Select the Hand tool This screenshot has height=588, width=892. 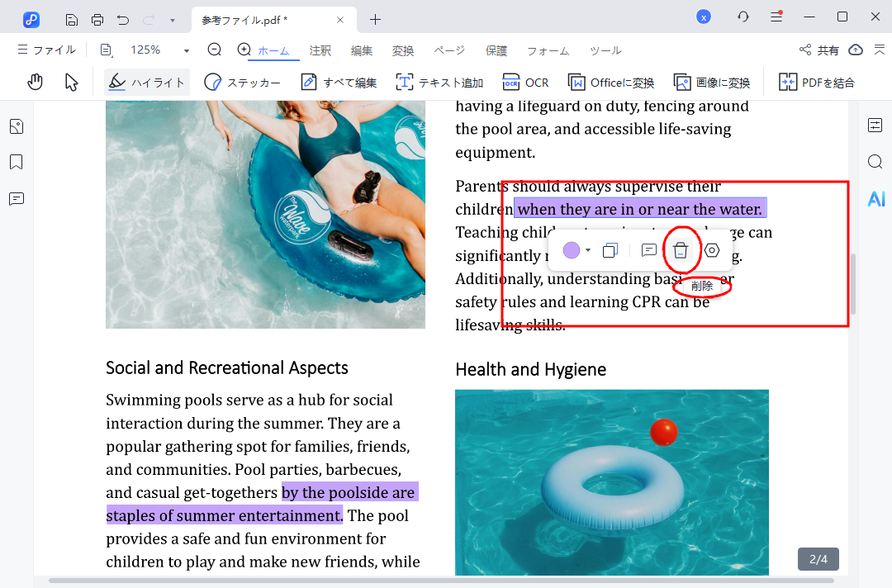click(35, 82)
